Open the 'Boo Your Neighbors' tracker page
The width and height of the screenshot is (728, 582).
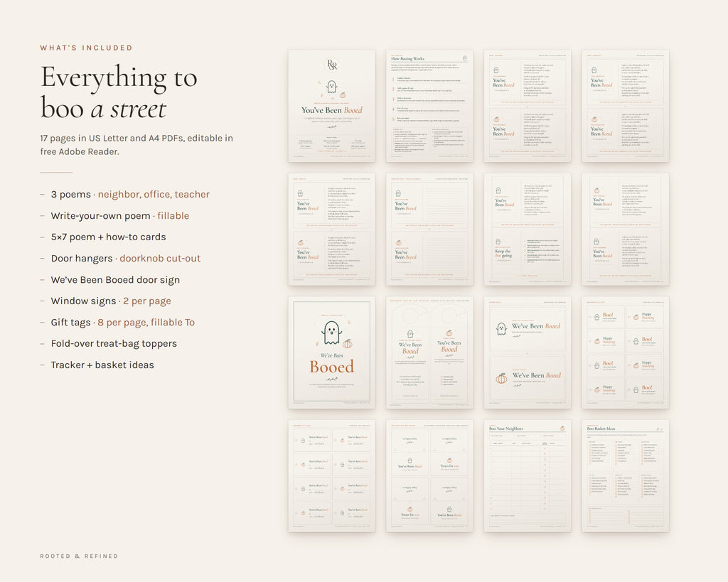528,476
